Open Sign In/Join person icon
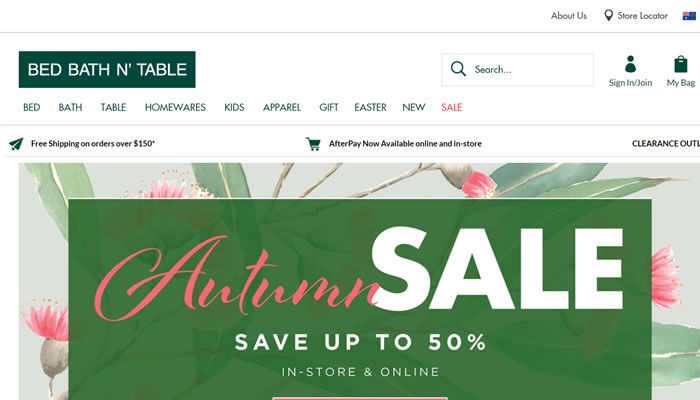 (x=630, y=64)
